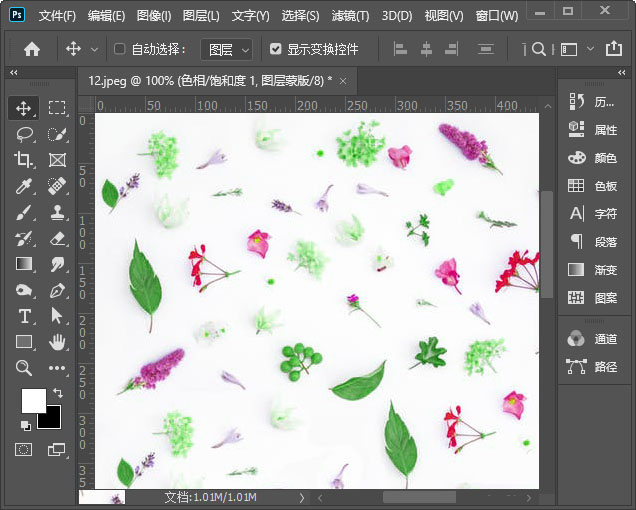Screen dimensions: 636x510
Task: Select the Sponge tool in toolbox
Action: [x=24, y=290]
